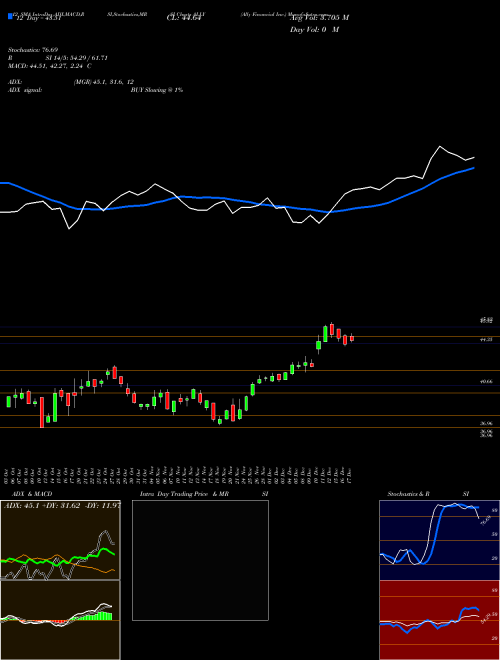Click the lowest long red candlestick

[x=42, y=412]
